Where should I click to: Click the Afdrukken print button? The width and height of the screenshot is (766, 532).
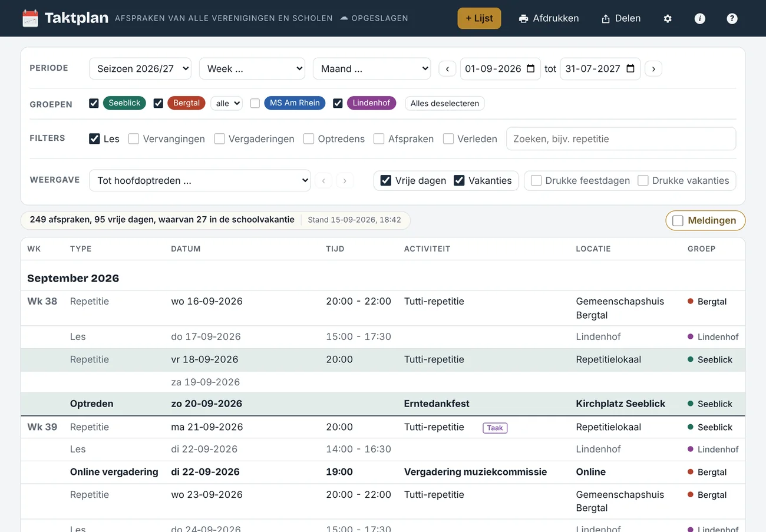[x=549, y=18]
